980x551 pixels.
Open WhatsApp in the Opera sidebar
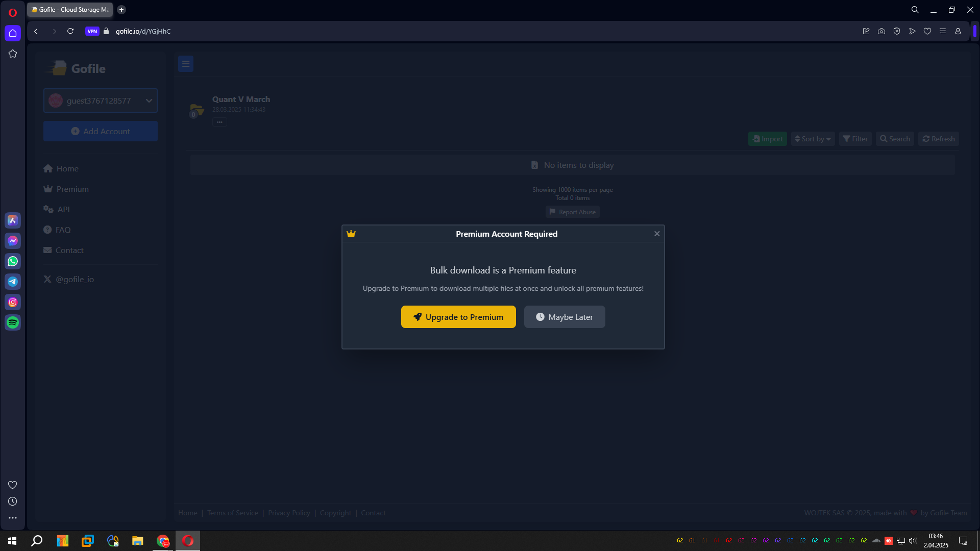tap(13, 261)
